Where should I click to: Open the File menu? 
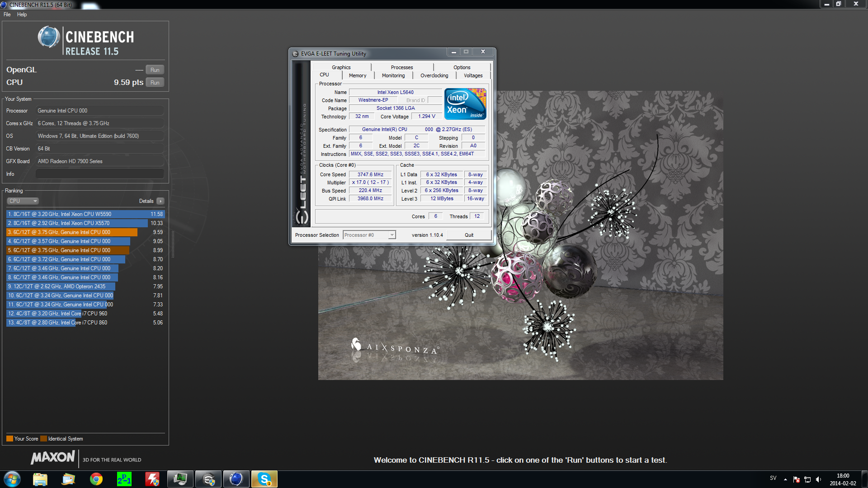pos(7,14)
